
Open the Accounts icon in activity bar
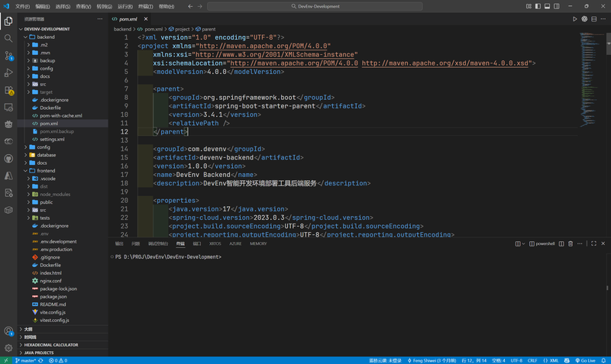click(x=8, y=331)
